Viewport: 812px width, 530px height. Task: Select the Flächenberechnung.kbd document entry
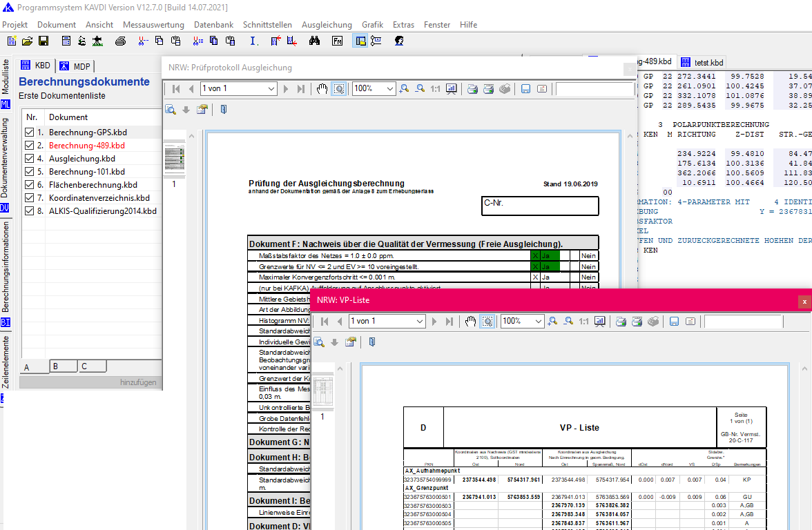93,185
